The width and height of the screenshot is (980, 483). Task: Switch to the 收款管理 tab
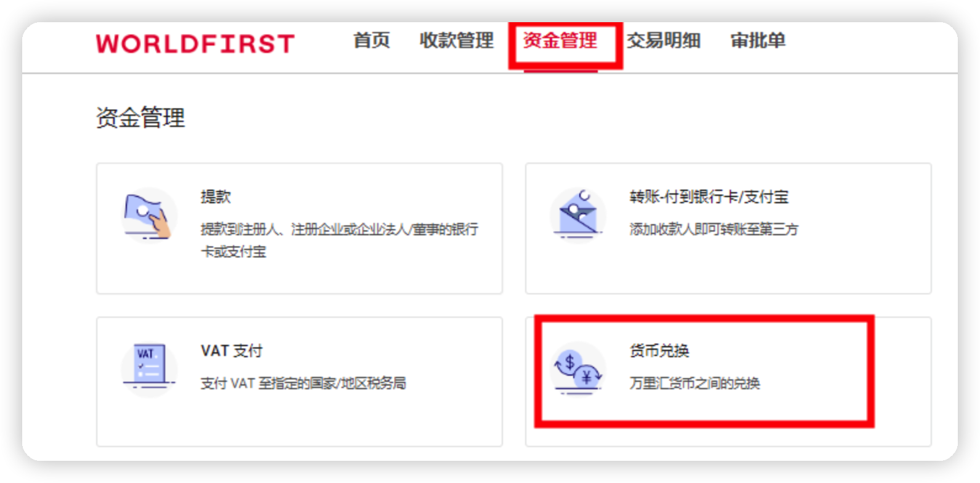(457, 41)
